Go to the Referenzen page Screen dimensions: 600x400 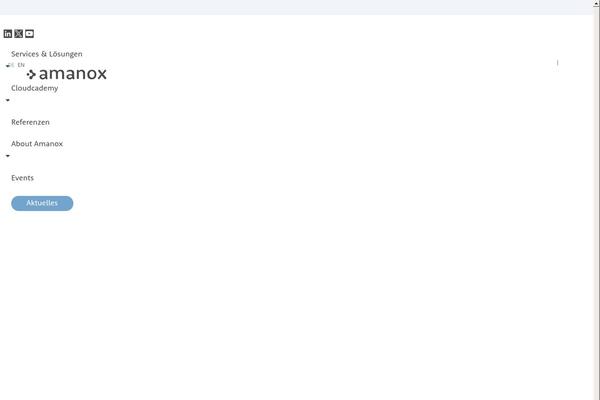[30, 122]
